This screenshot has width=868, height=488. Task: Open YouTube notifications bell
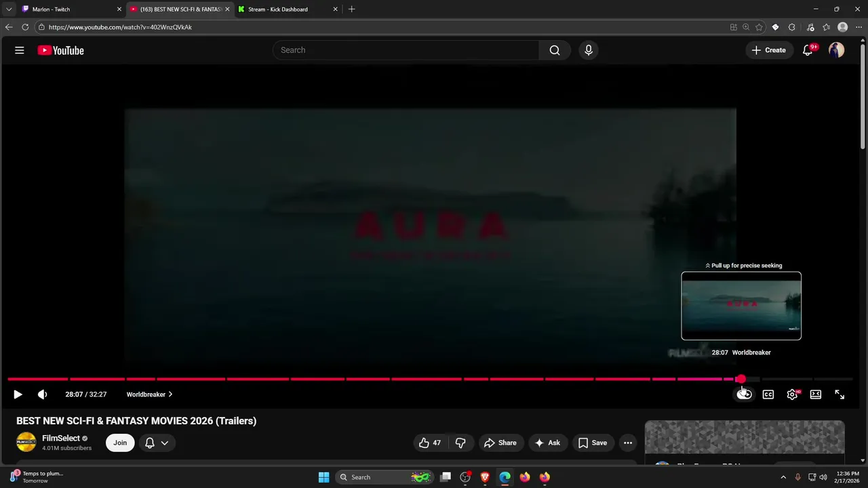click(x=808, y=50)
